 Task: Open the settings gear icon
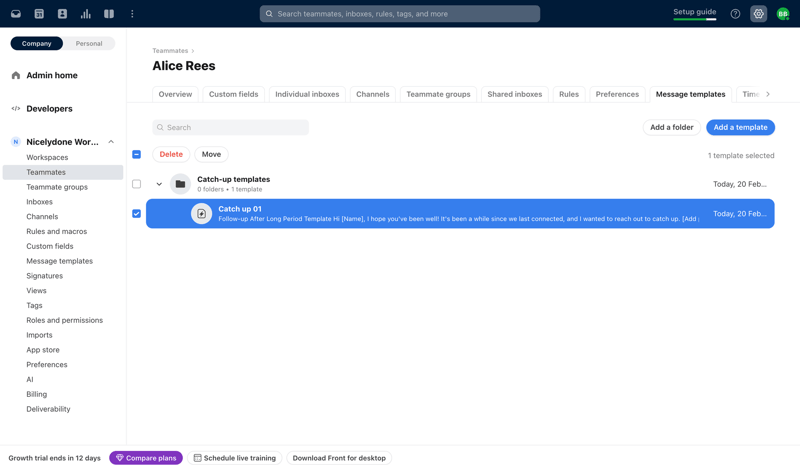click(759, 14)
